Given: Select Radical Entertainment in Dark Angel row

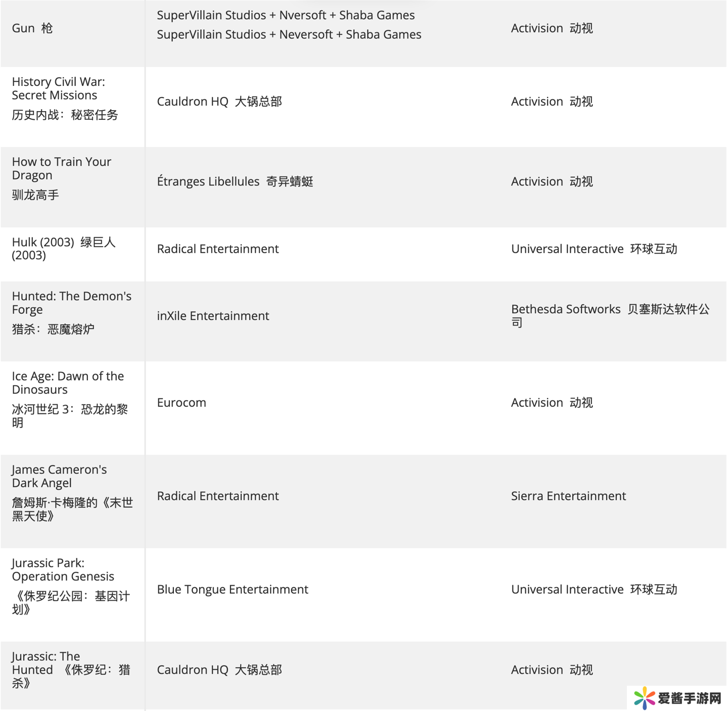Looking at the screenshot, I should pyautogui.click(x=218, y=496).
